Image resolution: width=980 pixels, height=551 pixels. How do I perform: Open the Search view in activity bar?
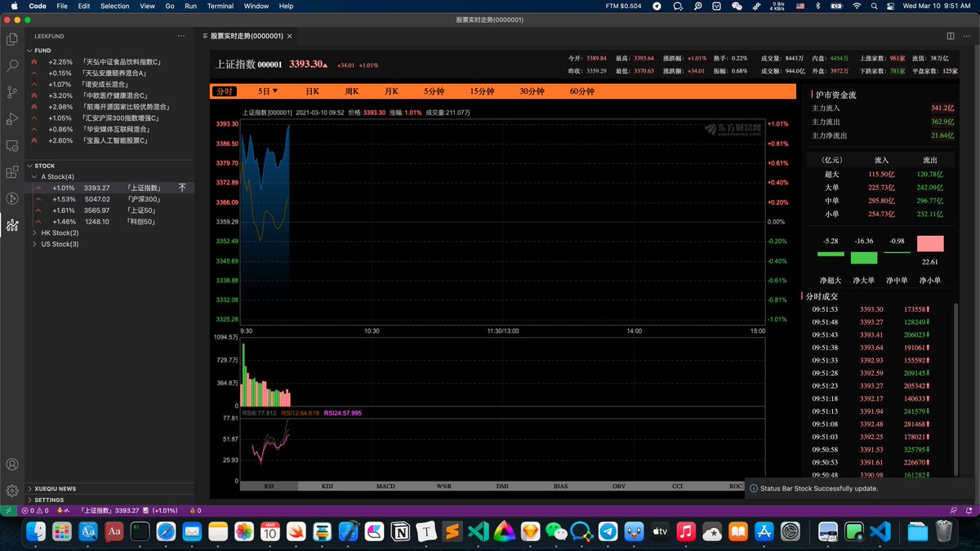tap(12, 65)
